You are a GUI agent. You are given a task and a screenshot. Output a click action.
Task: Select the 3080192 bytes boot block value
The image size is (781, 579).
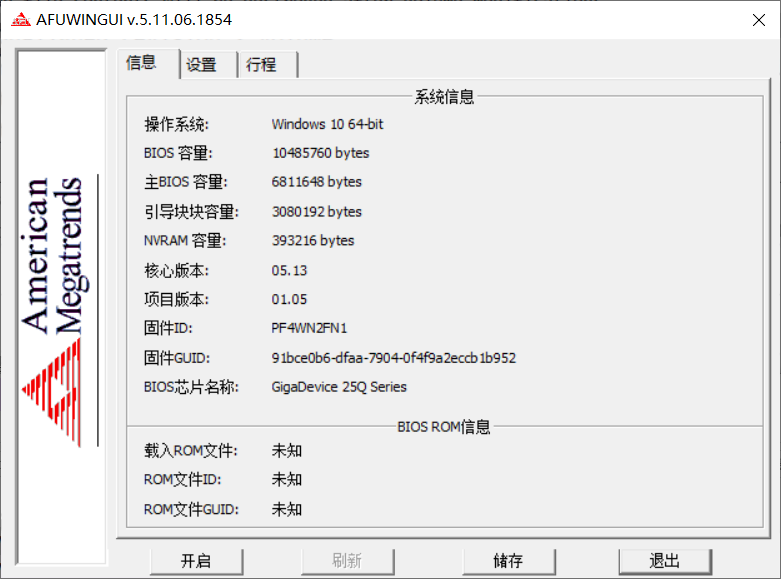pyautogui.click(x=316, y=212)
